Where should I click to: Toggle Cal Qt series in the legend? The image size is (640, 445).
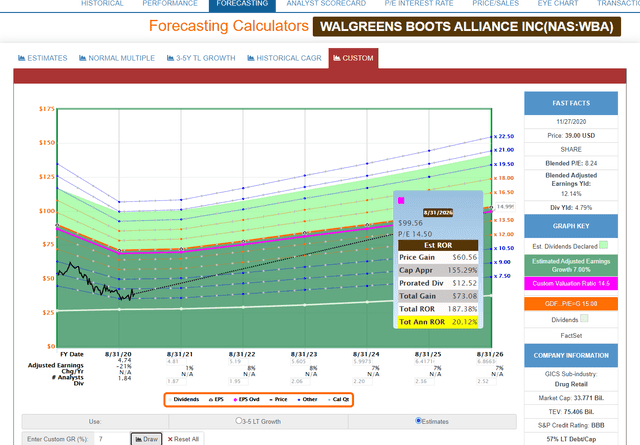tap(338, 399)
